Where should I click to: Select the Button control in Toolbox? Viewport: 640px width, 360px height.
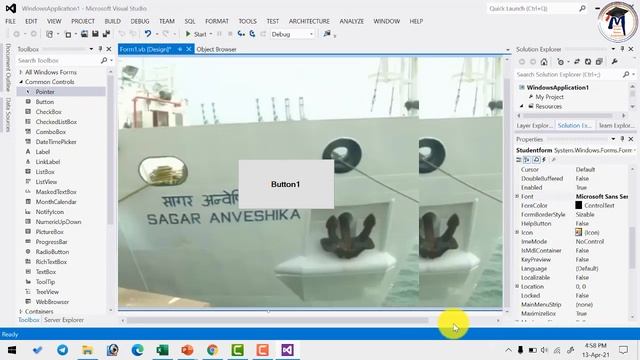pyautogui.click(x=45, y=102)
